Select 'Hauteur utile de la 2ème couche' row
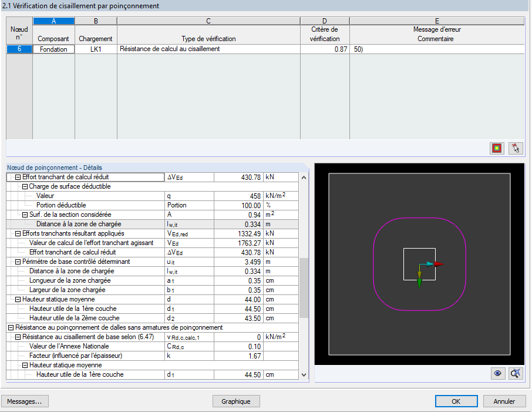Screen dimensions: 532x412 click(152, 318)
